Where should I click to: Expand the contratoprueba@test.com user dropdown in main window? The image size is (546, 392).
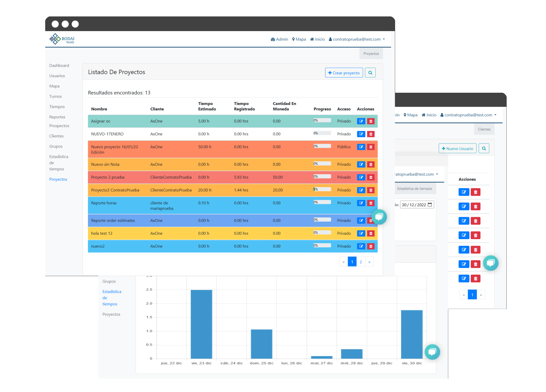pos(357,39)
